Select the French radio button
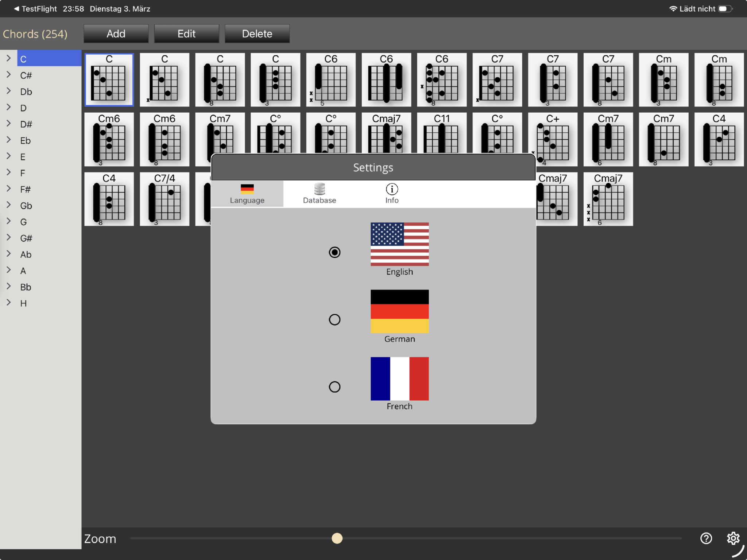Viewport: 747px width, 560px height. [334, 387]
